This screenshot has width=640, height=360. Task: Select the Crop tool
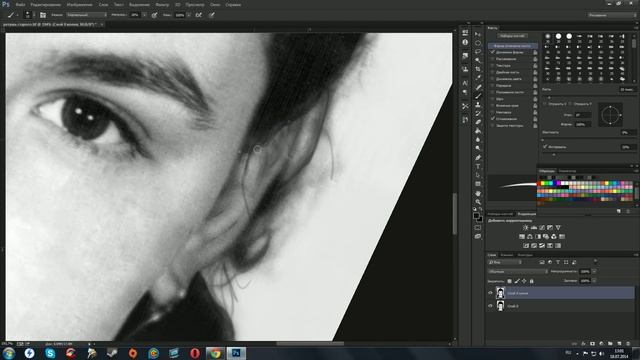point(478,69)
